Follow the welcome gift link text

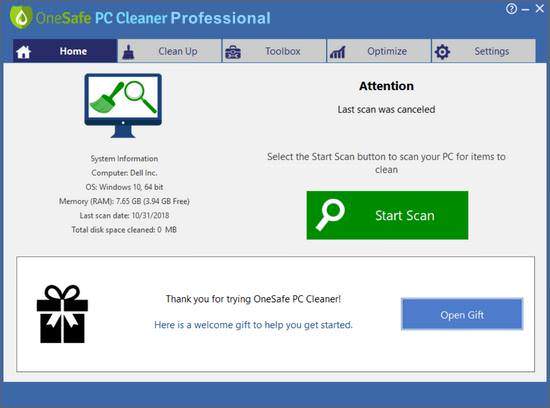(253, 325)
